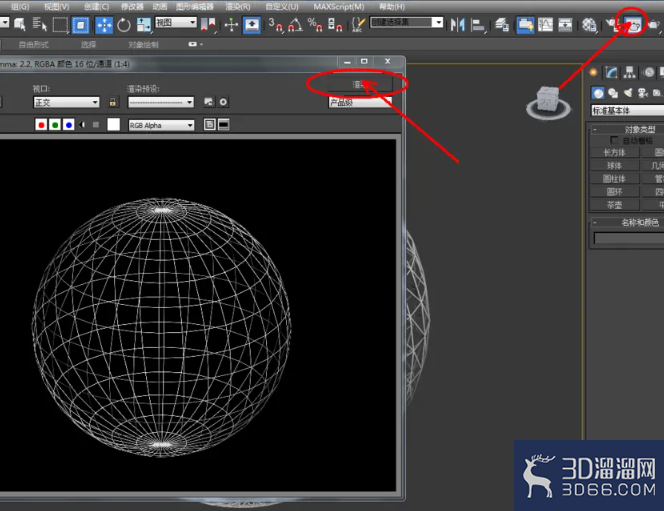664x511 pixels.
Task: Open the 图形编辑器 menu
Action: pyautogui.click(x=195, y=6)
